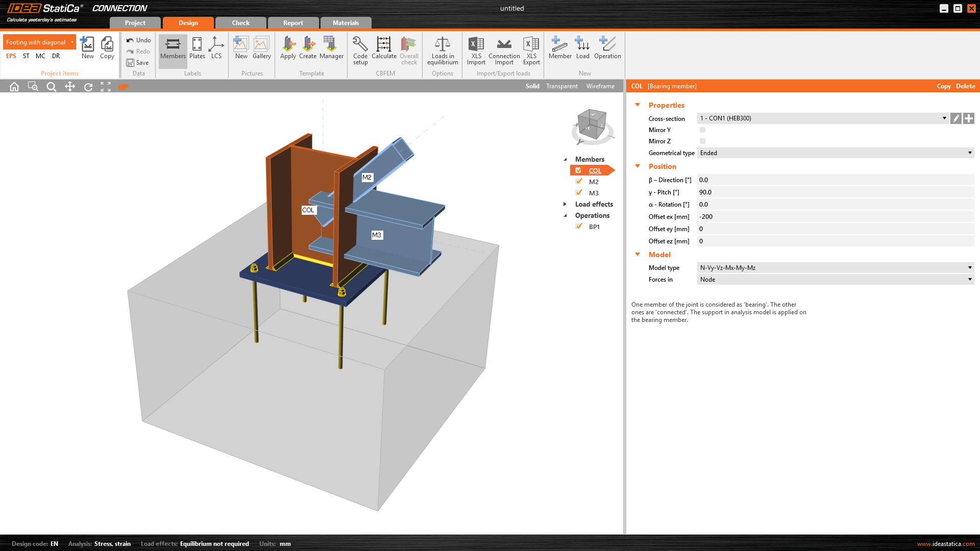Uncheck member M2 visibility checkbox

pyautogui.click(x=579, y=182)
